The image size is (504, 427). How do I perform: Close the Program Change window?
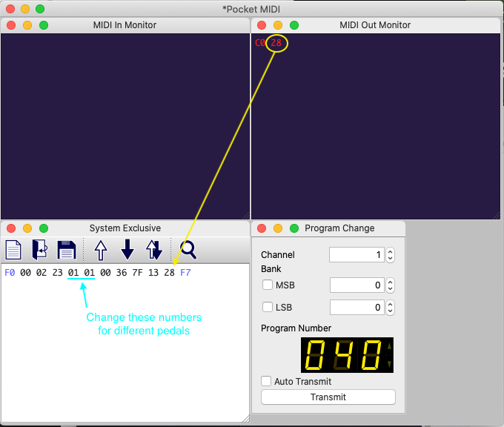[262, 228]
